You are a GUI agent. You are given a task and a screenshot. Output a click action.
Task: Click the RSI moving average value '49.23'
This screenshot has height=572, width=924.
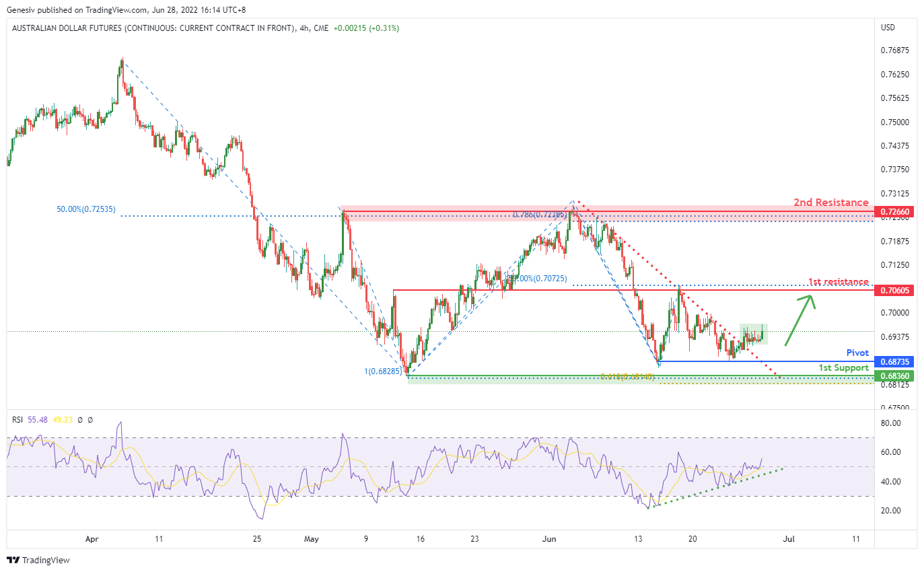click(62, 419)
